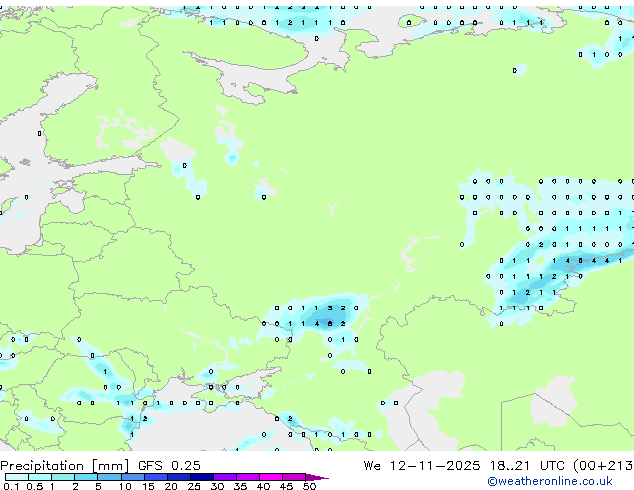Select the '10' legend scale label
The height and width of the screenshot is (490, 634).
tap(125, 486)
